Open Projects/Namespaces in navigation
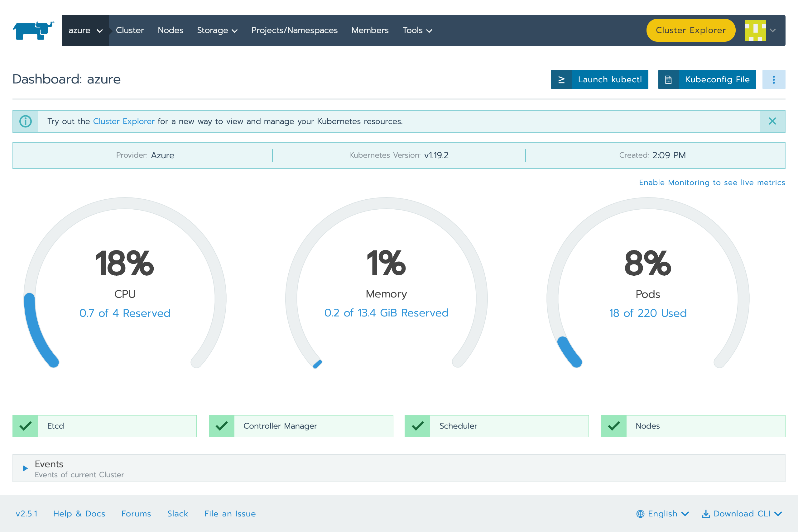The image size is (798, 532). coord(294,31)
